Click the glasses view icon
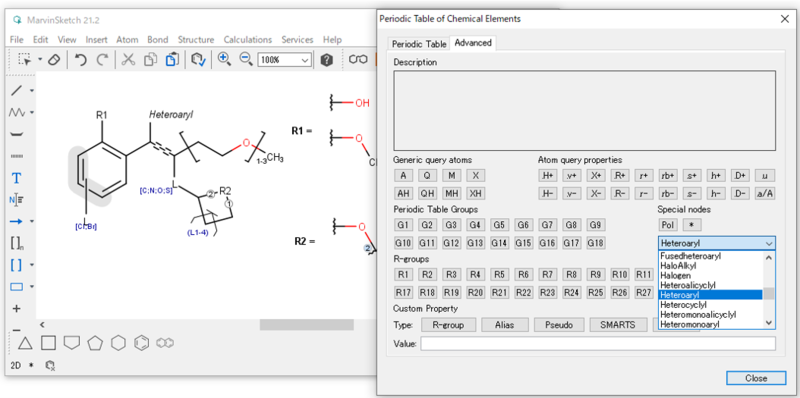This screenshot has width=800, height=398. pyautogui.click(x=358, y=60)
